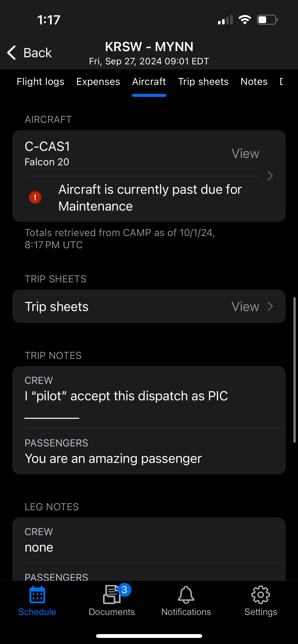Tap the back chevron arrow
This screenshot has width=298, height=644.
point(12,53)
